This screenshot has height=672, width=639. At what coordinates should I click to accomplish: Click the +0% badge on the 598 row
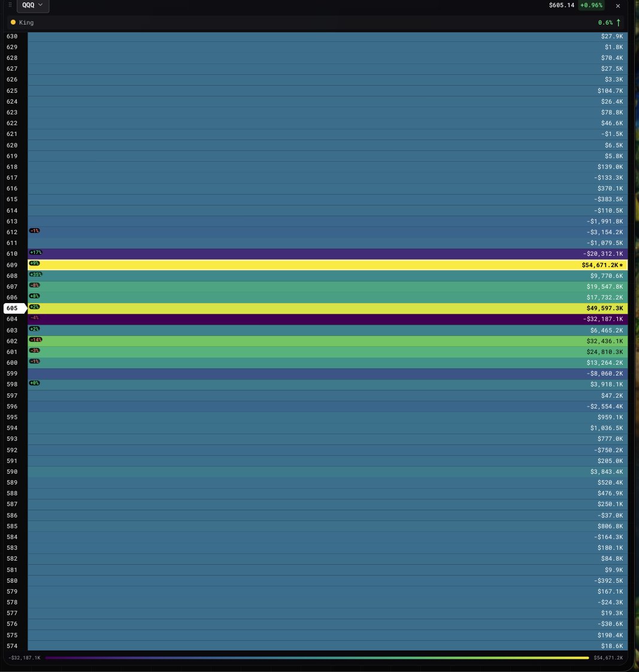click(35, 383)
